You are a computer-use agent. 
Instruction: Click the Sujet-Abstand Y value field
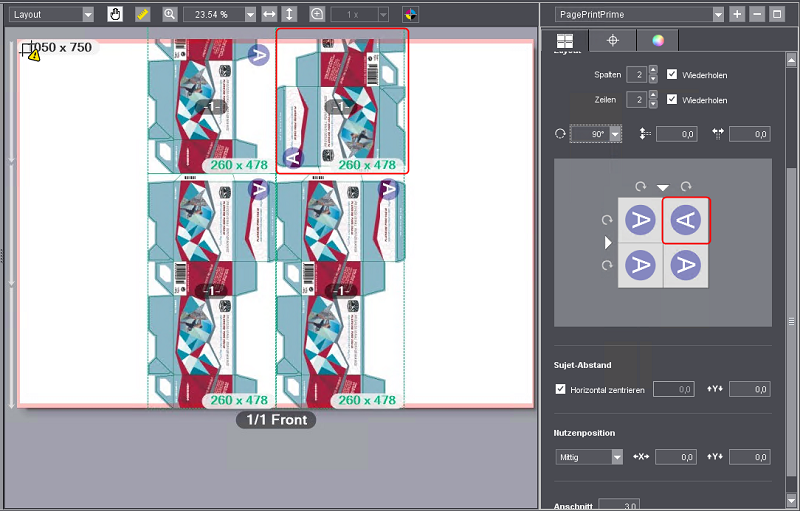749,389
